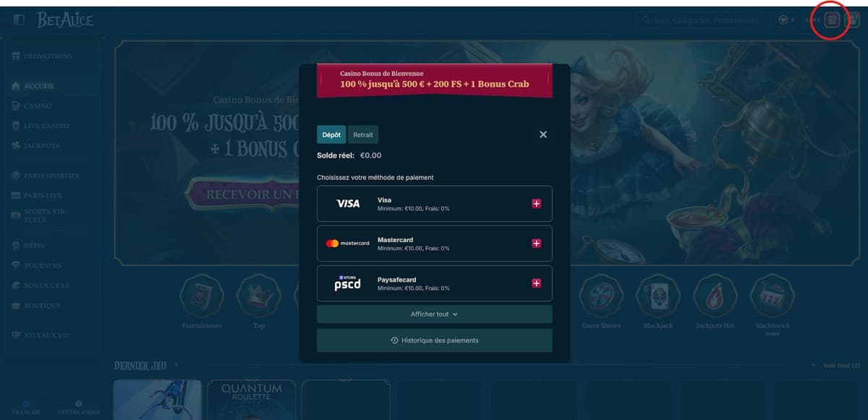Open the Quantum Roulette game thumbnail
868x420 pixels.
coord(251,400)
